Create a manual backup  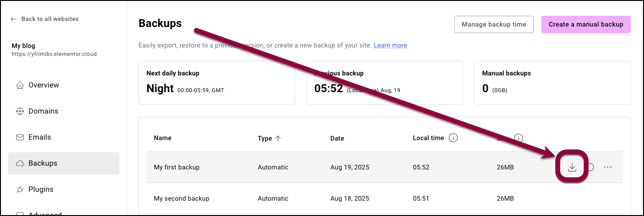(x=586, y=25)
